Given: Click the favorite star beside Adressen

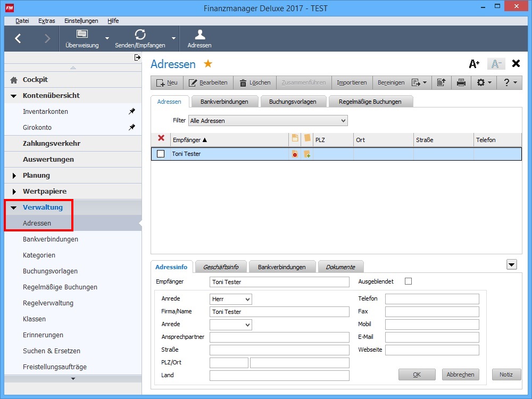Looking at the screenshot, I should [x=208, y=63].
